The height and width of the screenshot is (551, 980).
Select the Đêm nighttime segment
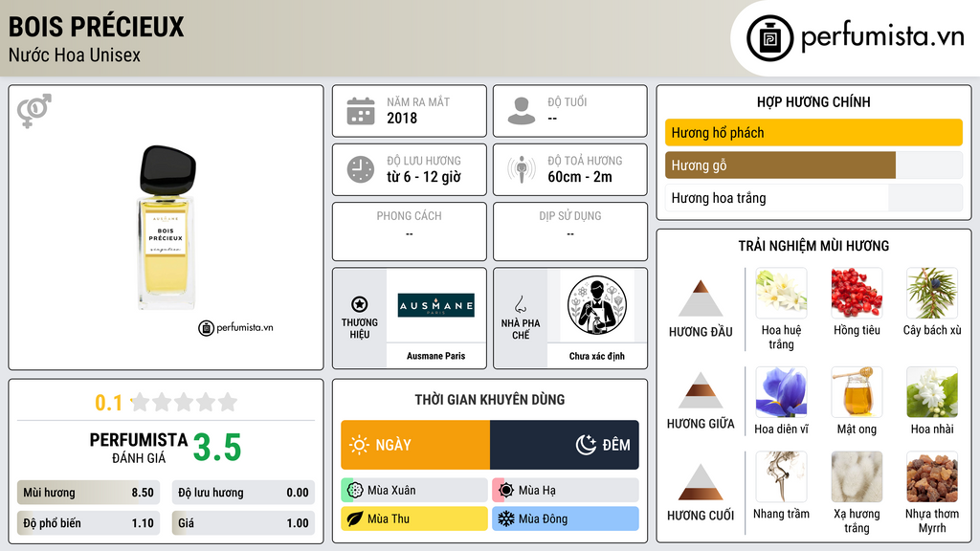pyautogui.click(x=565, y=445)
